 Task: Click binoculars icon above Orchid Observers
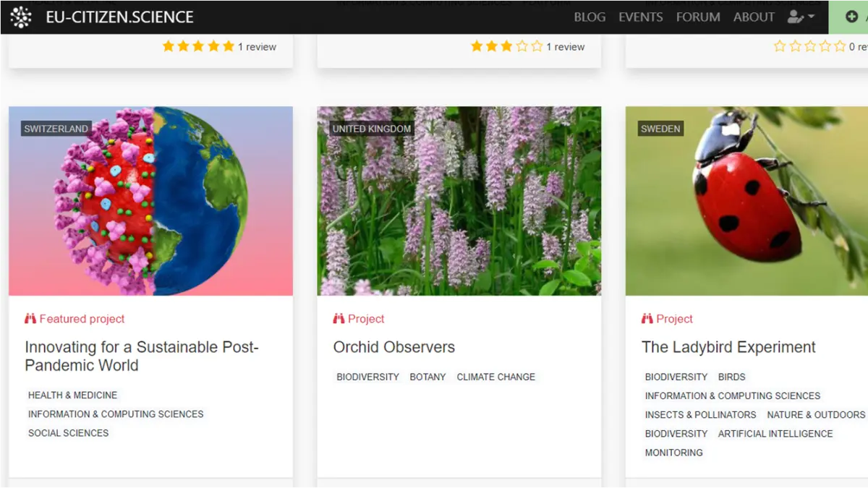point(339,319)
